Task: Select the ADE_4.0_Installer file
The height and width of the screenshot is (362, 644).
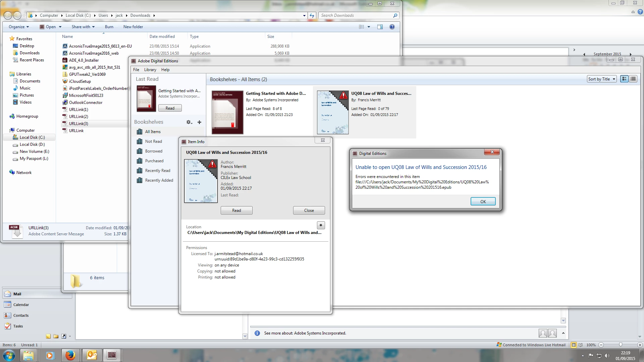Action: point(84,60)
